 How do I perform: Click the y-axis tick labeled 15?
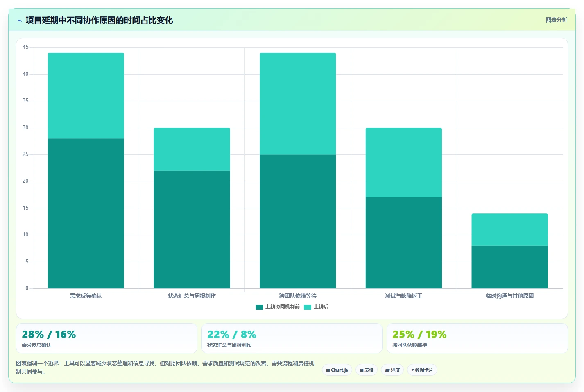(25, 208)
